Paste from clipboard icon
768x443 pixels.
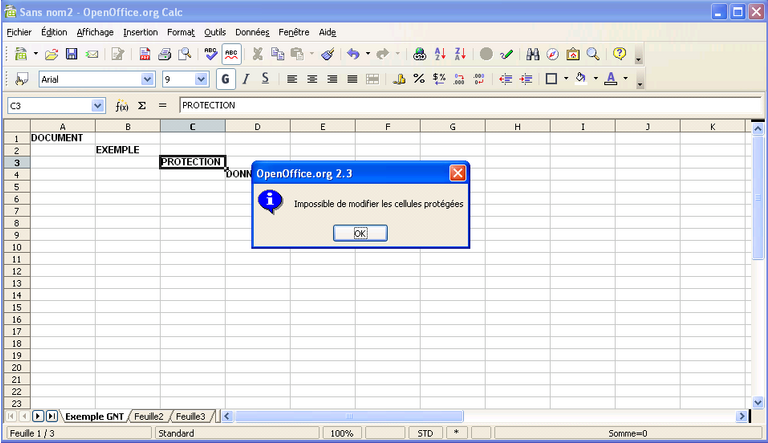click(297, 54)
